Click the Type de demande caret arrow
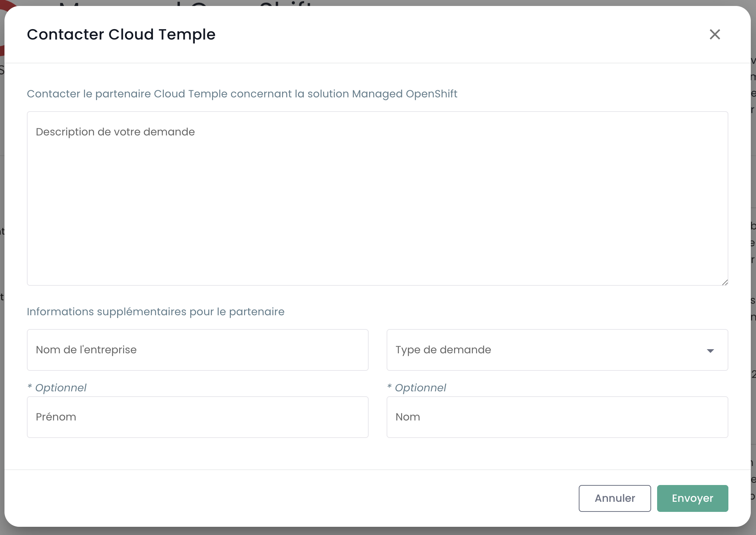This screenshot has height=535, width=756. [x=710, y=351]
